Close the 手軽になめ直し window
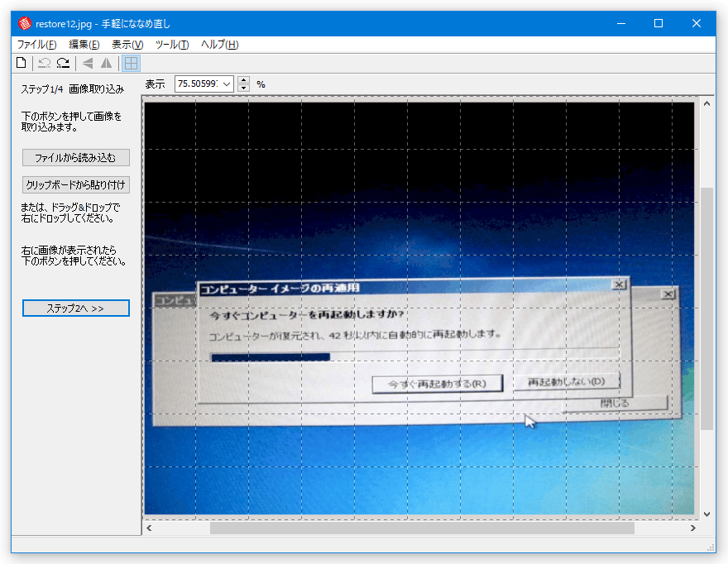728x564 pixels. click(696, 23)
